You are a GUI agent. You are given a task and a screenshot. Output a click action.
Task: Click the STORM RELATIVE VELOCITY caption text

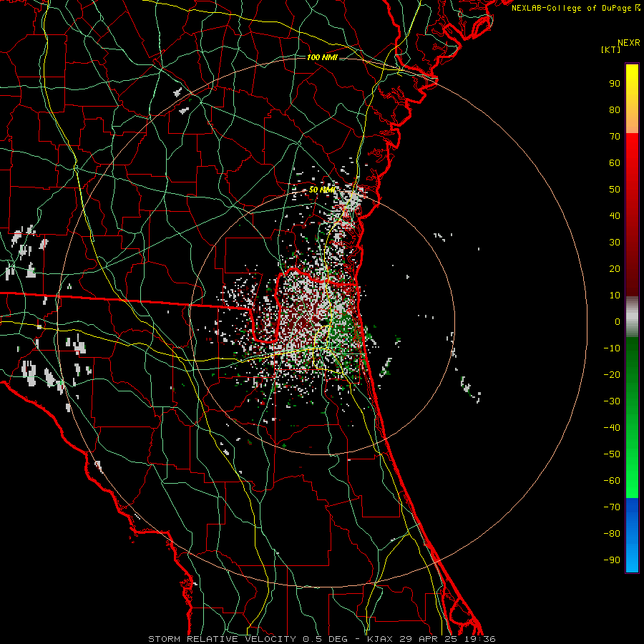coord(222,639)
